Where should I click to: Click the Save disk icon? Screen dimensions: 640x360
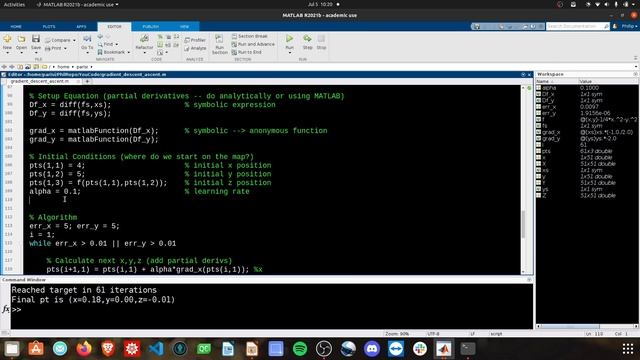36,39
